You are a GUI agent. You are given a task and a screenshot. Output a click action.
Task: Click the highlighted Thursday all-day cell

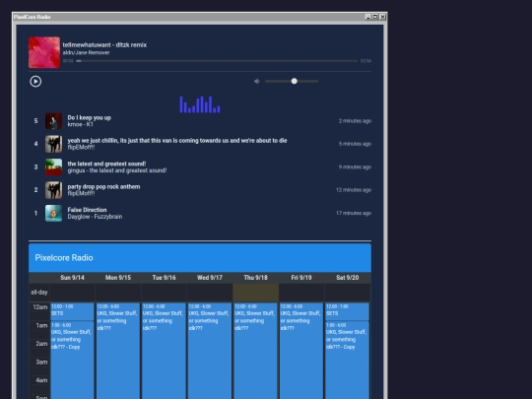point(256,293)
